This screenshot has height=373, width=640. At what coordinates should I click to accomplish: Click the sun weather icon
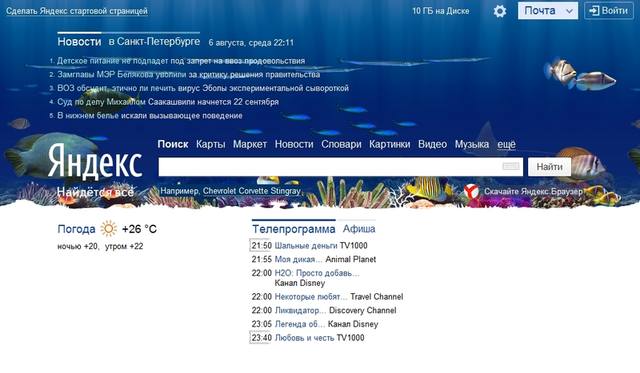click(x=109, y=229)
